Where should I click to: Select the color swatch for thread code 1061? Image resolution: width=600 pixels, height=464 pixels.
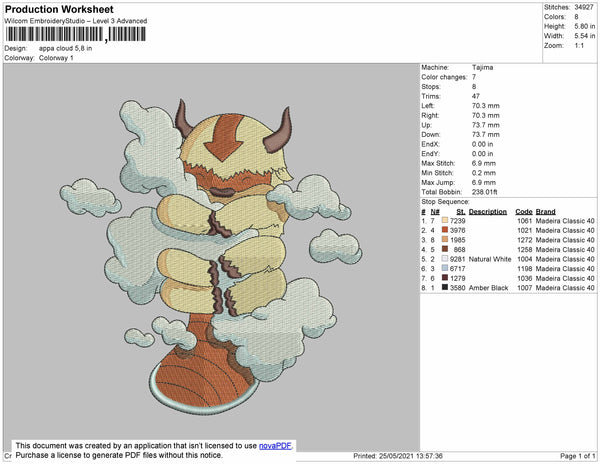click(x=445, y=220)
